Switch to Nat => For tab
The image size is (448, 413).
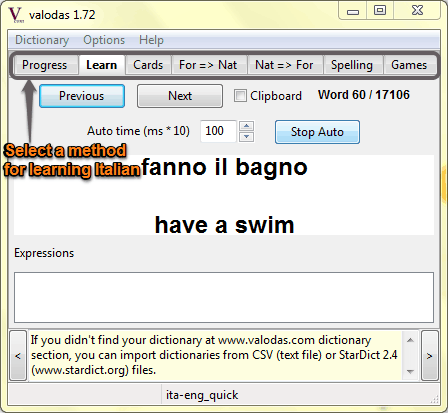pyautogui.click(x=284, y=65)
